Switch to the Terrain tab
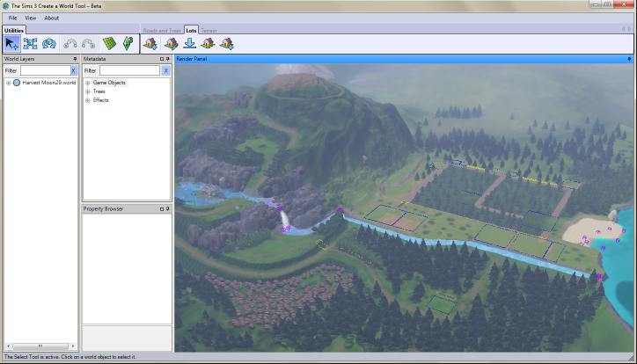This screenshot has height=364, width=637. tap(209, 31)
